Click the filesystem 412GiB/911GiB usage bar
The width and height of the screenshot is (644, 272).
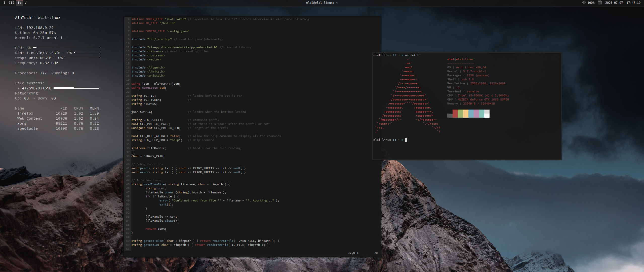point(76,88)
